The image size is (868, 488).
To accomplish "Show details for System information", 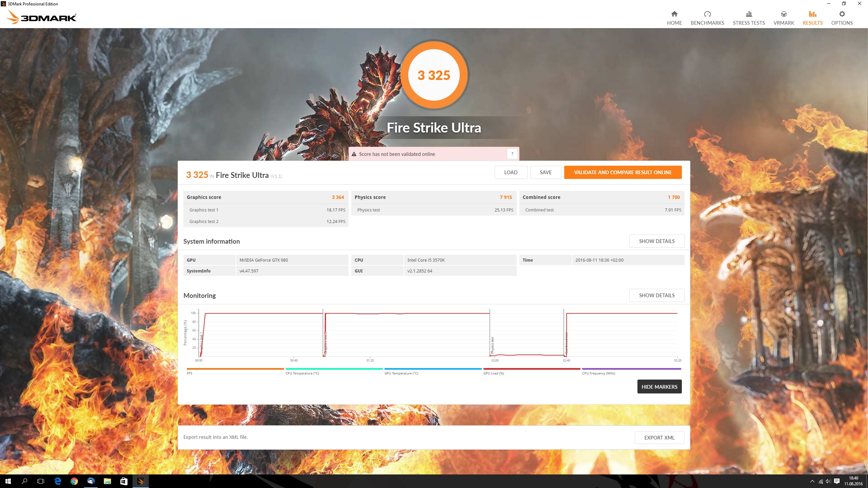I will [x=657, y=241].
